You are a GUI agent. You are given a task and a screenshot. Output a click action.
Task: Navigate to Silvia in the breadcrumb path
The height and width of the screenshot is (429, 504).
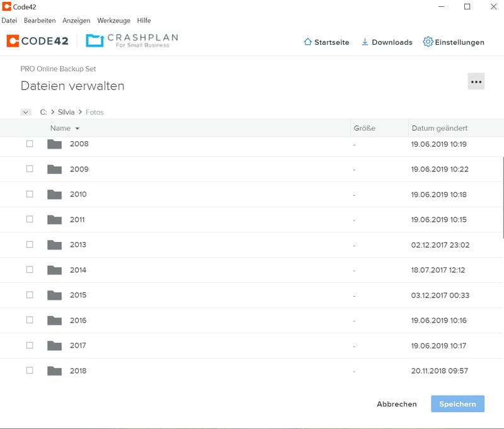(66, 112)
